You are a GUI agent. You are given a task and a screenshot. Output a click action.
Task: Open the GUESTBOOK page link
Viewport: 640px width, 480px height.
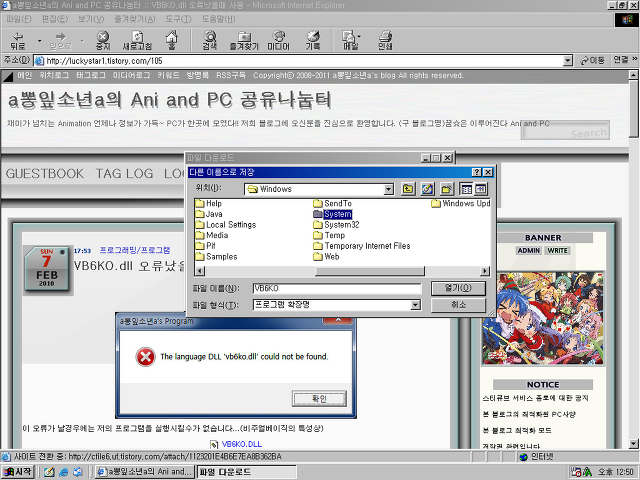point(44,173)
